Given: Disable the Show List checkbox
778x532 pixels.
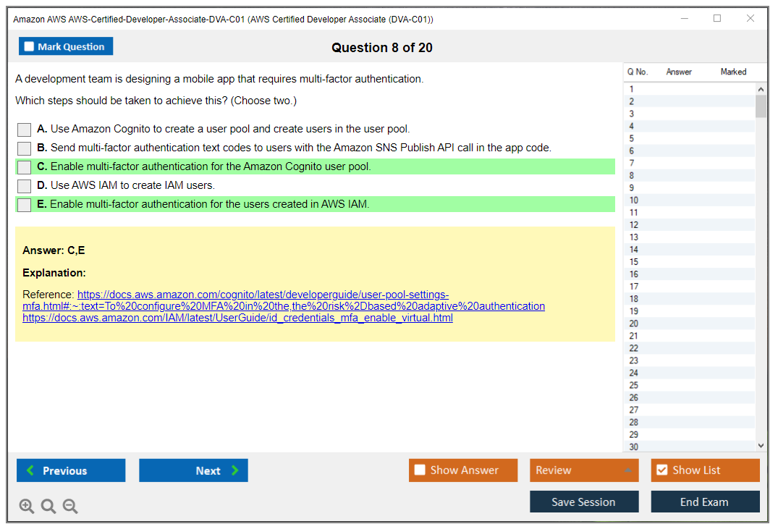Looking at the screenshot, I should point(661,470).
